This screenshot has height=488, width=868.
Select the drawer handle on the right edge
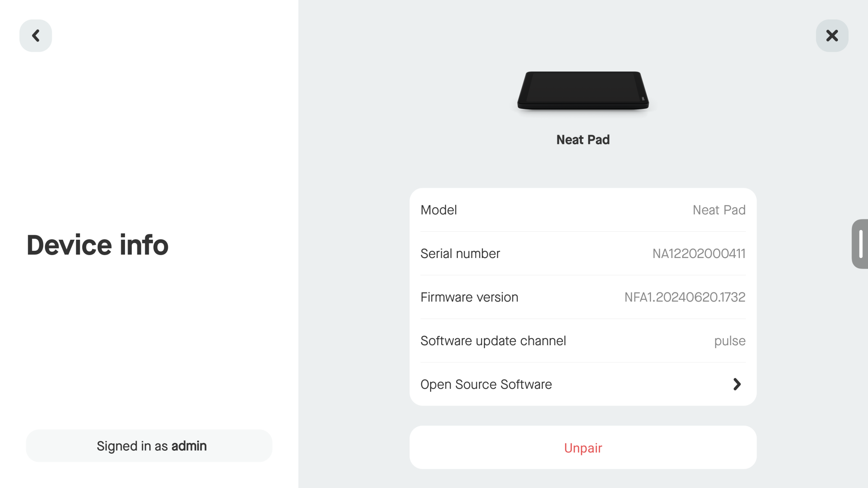click(x=861, y=244)
